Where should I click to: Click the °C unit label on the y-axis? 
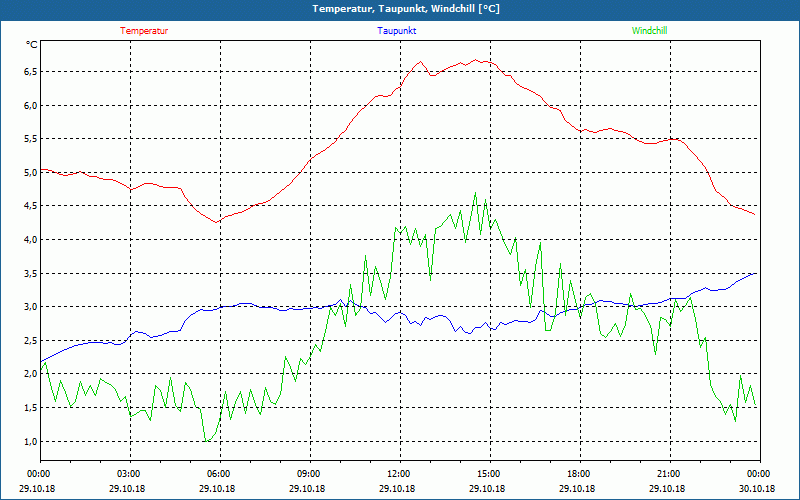pos(32,45)
